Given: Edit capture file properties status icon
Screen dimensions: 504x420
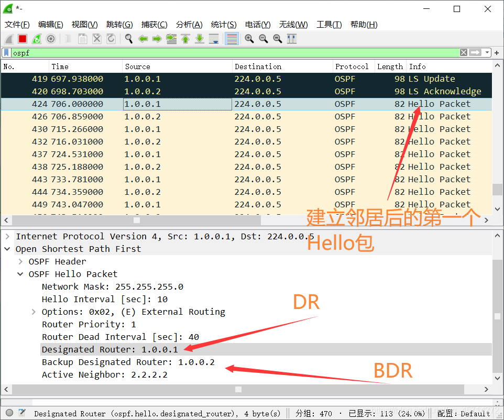Looking at the screenshot, I should pos(22,413).
